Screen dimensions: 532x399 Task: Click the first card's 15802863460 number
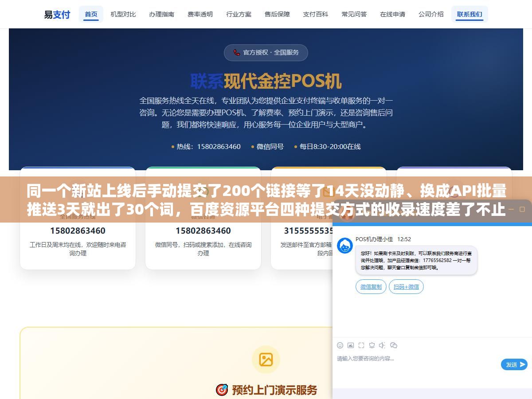click(78, 231)
